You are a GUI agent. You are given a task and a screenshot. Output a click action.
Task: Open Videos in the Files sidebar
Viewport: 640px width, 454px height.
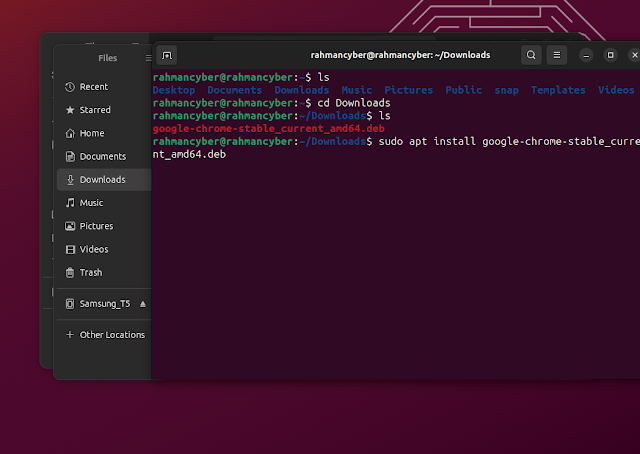[x=104, y=249]
